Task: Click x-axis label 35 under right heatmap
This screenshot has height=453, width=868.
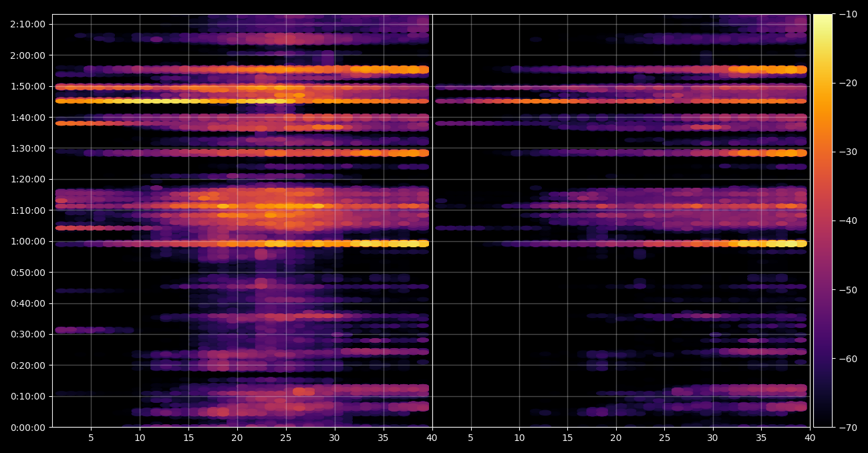Action: coord(761,438)
